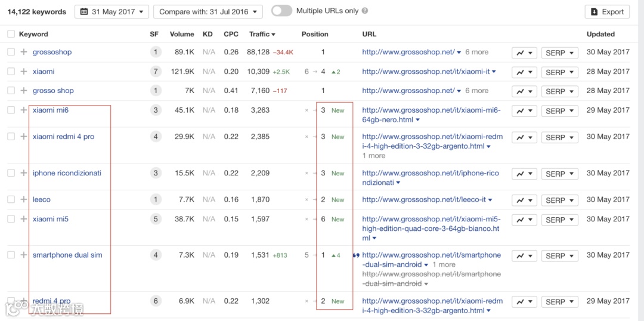
Task: Open SERP dropdown for xiaomi mi6 row
Action: (x=560, y=110)
